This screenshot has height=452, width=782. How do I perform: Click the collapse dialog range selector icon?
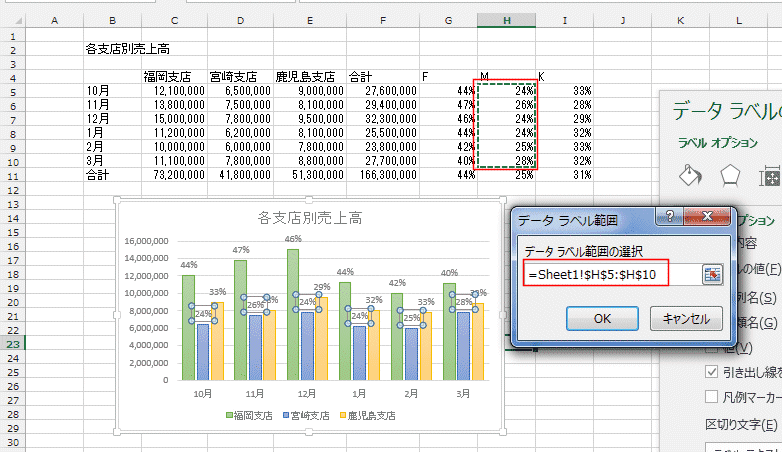click(712, 275)
